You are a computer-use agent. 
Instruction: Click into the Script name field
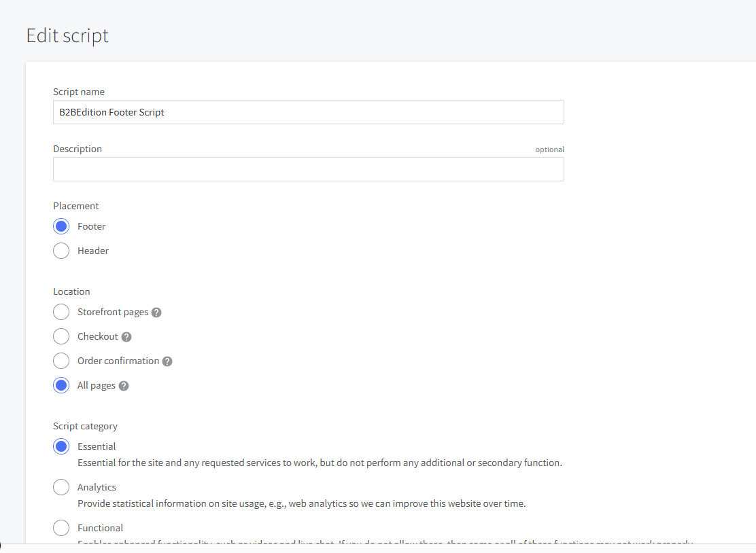(308, 112)
